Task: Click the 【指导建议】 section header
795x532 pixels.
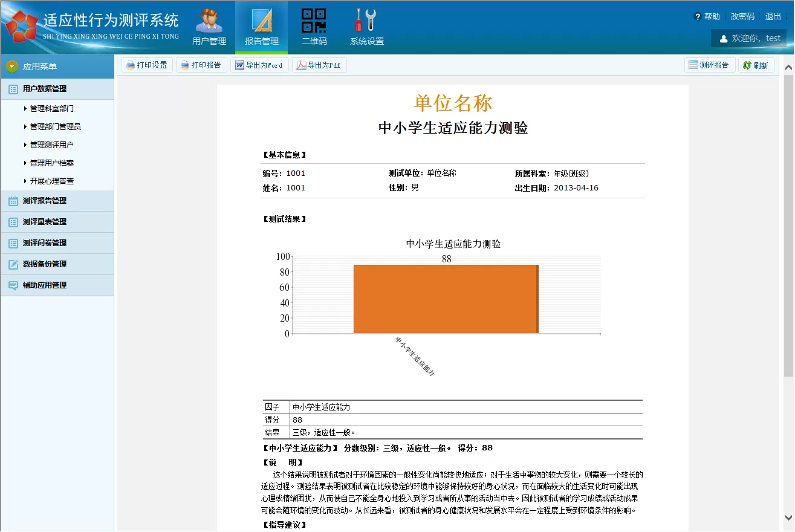Action: click(x=285, y=525)
